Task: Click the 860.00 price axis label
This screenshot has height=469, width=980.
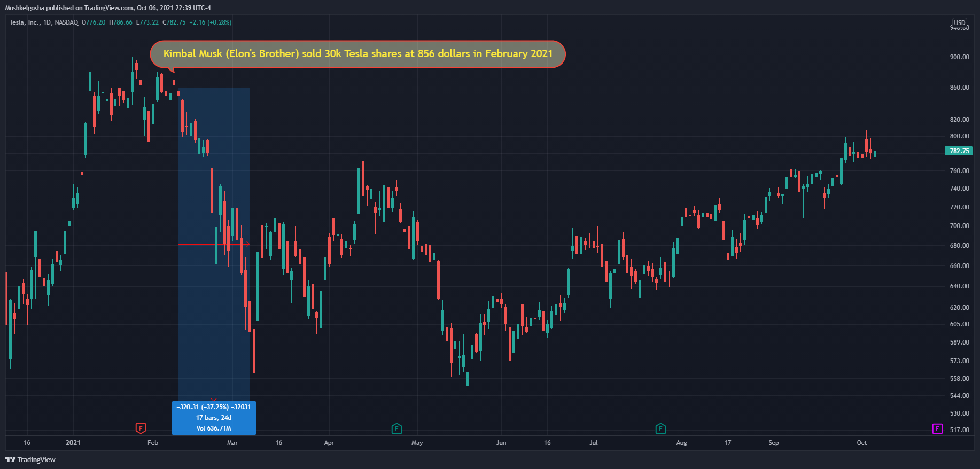Action: point(960,88)
